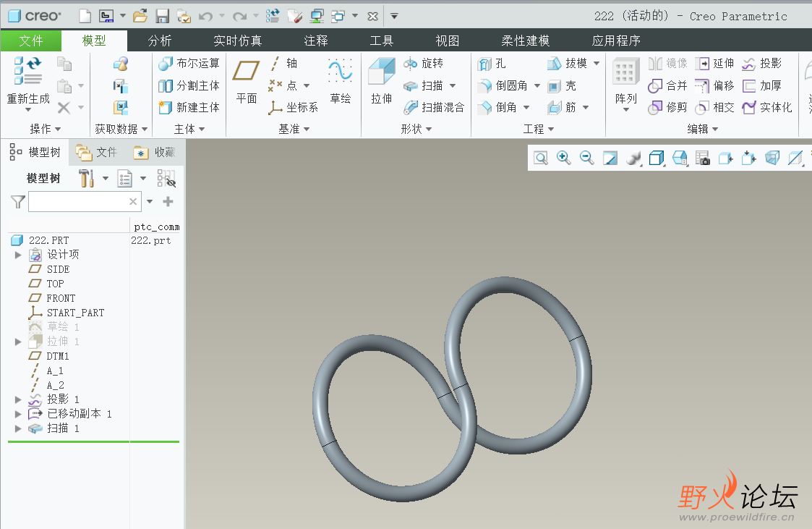Open the 形状 group dropdown
The image size is (812, 529).
click(416, 129)
